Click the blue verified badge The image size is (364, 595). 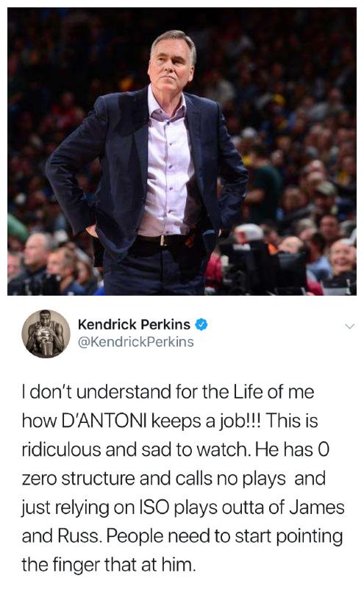pyautogui.click(x=201, y=324)
